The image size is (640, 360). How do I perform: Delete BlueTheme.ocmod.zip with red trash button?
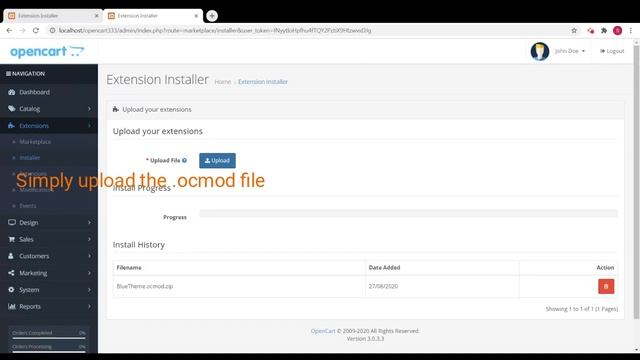coord(606,287)
